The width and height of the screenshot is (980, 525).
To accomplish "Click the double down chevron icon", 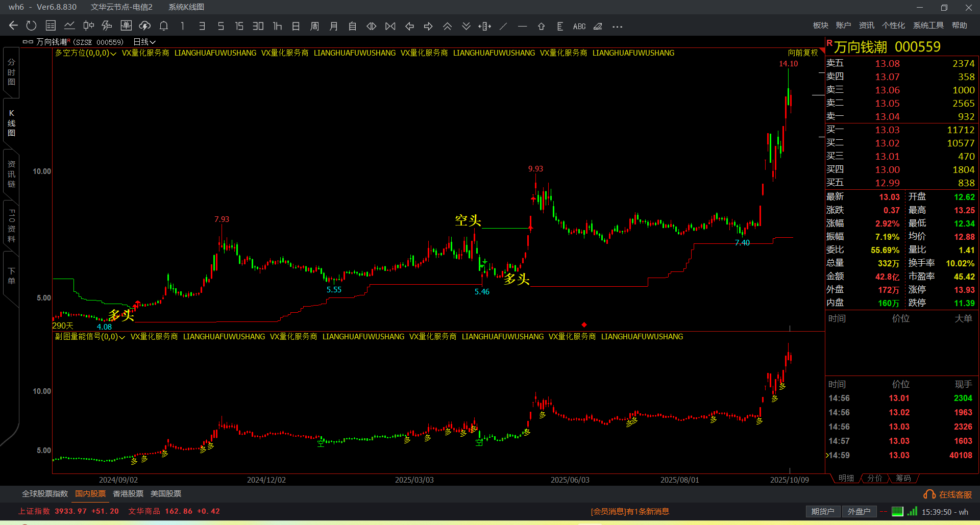I will tap(466, 26).
